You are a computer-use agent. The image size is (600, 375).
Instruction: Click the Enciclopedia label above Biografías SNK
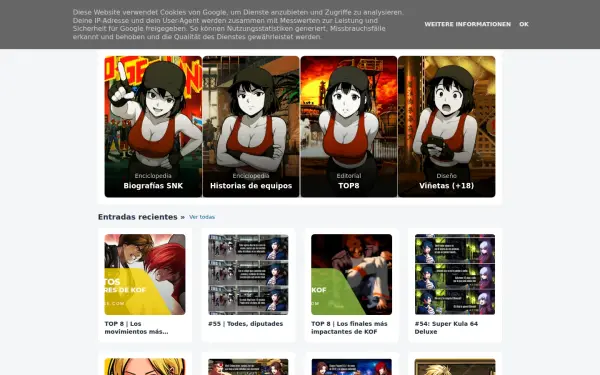153,176
